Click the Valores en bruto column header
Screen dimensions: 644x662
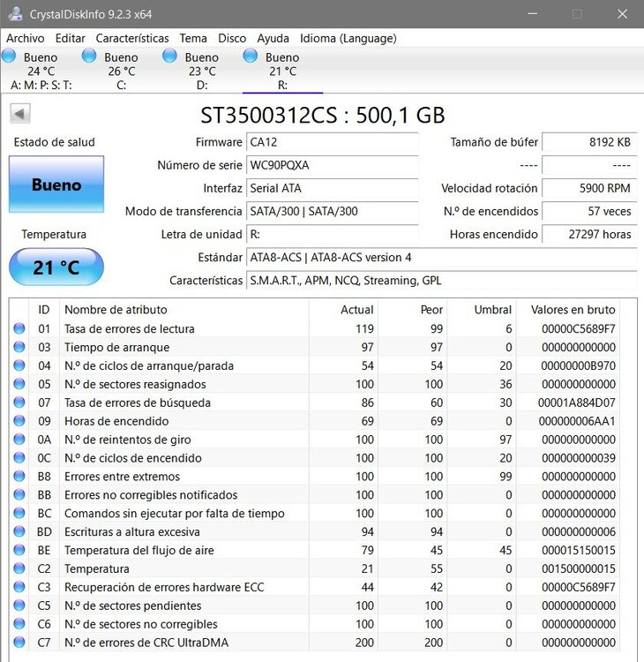[x=573, y=310]
